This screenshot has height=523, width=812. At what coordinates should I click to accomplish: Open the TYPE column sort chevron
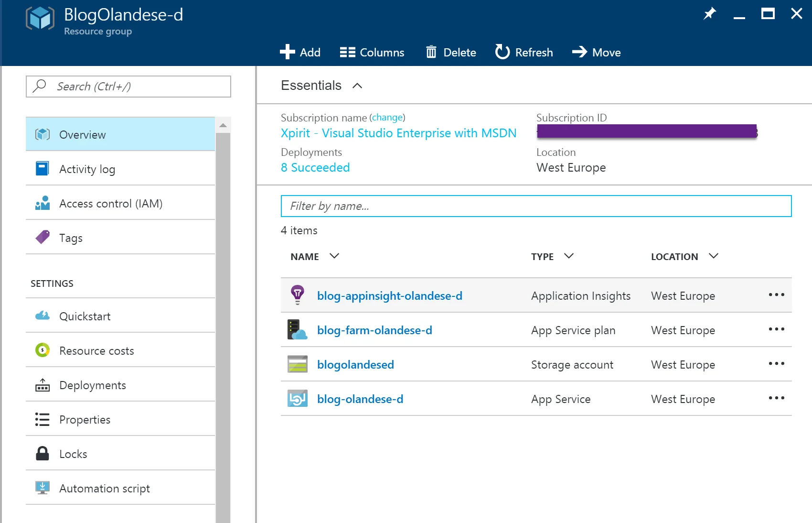point(569,256)
